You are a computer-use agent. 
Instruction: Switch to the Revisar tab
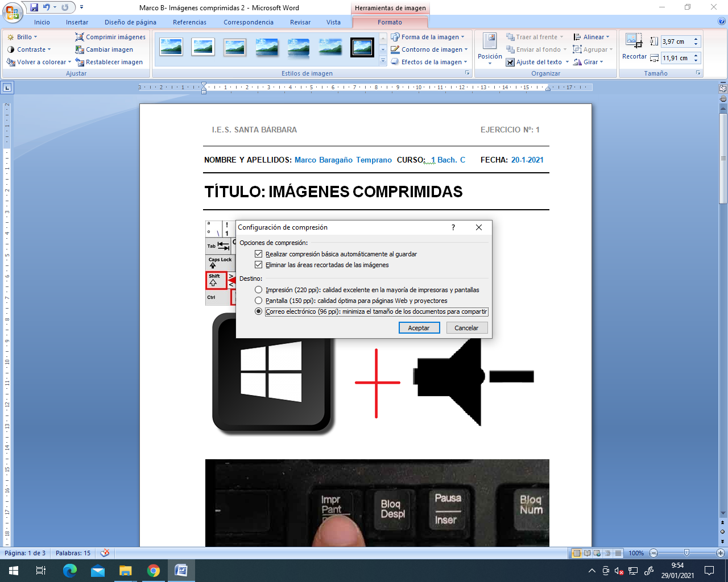300,22
